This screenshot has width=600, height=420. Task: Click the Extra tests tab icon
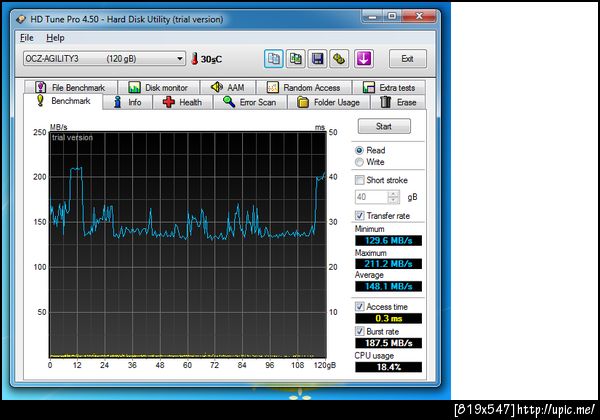(x=368, y=87)
